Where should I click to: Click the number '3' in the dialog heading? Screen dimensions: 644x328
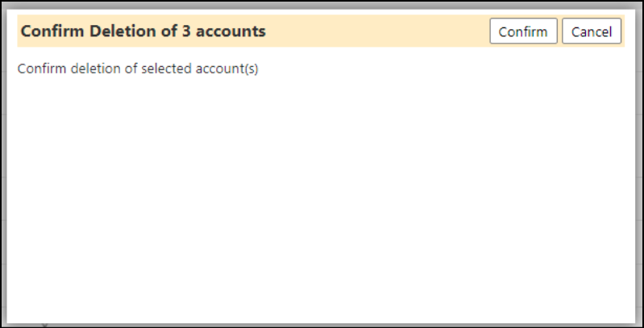coord(186,31)
